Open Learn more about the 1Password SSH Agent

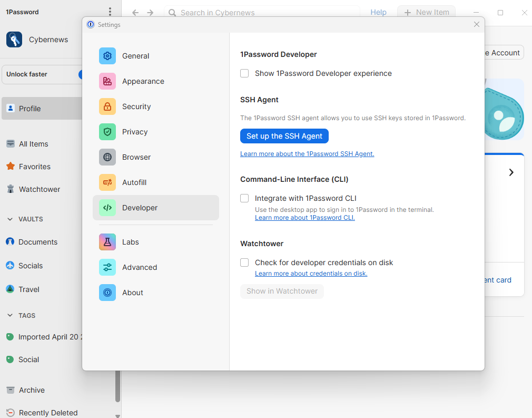pos(307,154)
